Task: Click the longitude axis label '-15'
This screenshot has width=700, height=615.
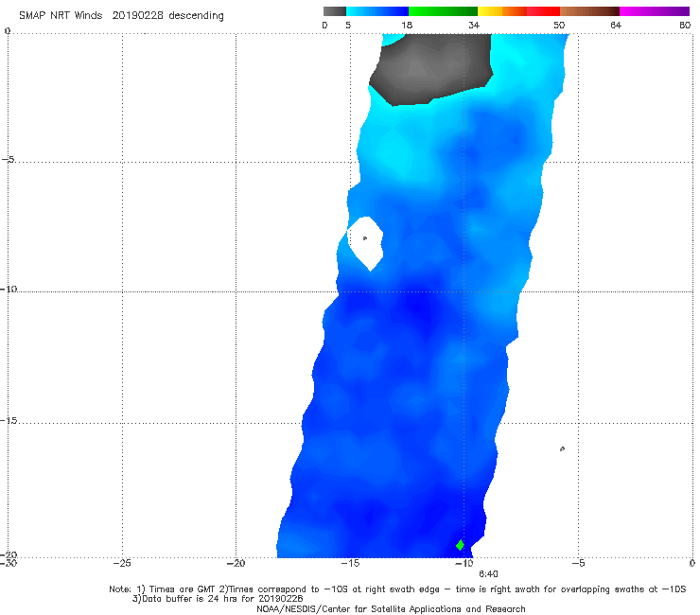Action: pos(350,563)
